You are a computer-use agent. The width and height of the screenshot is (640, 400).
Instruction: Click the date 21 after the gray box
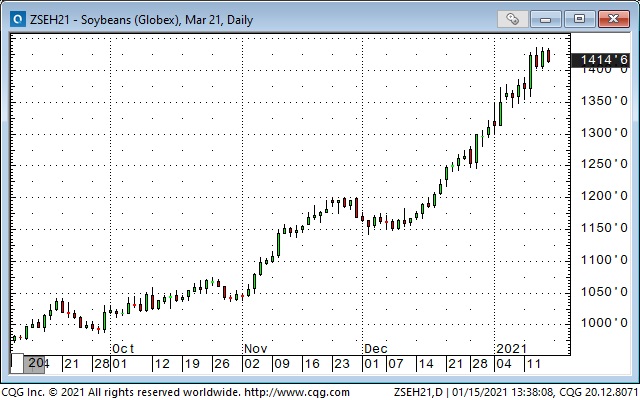pyautogui.click(x=71, y=364)
